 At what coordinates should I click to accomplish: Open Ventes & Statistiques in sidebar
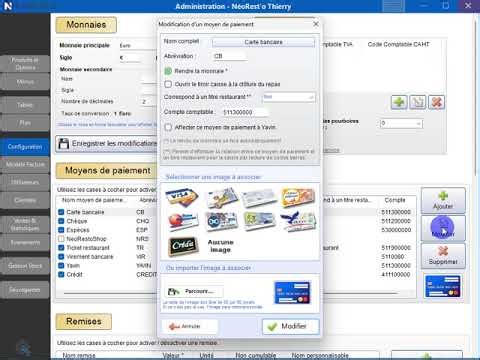pyautogui.click(x=25, y=224)
